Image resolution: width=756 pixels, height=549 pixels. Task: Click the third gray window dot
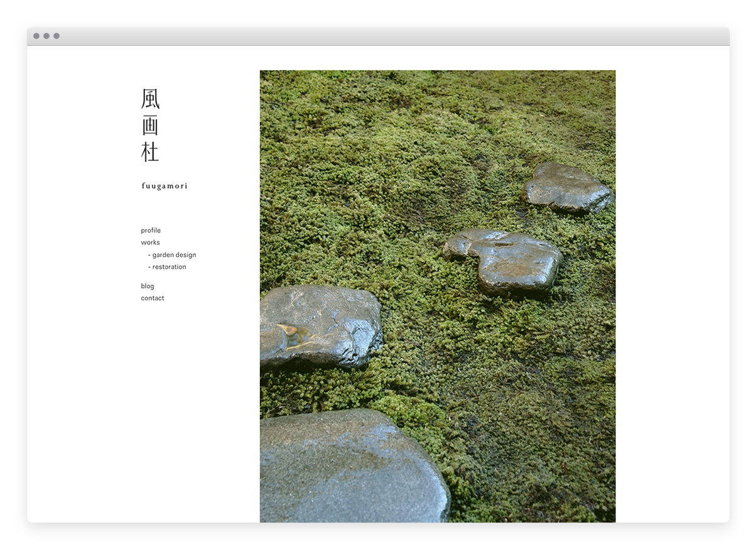57,36
